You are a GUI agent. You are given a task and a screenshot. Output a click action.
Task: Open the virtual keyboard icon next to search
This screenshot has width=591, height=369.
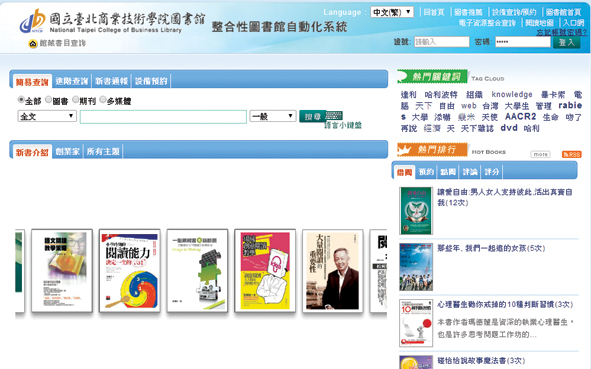coord(334,115)
